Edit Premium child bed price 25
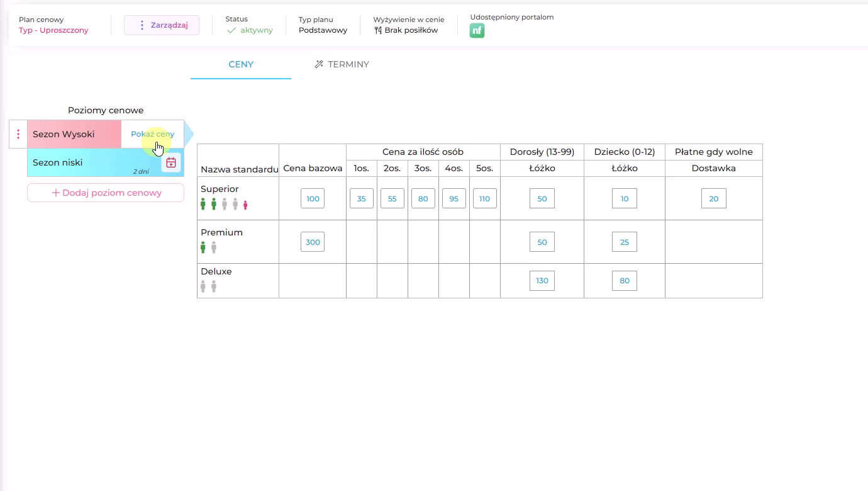The width and height of the screenshot is (868, 491). (x=625, y=242)
